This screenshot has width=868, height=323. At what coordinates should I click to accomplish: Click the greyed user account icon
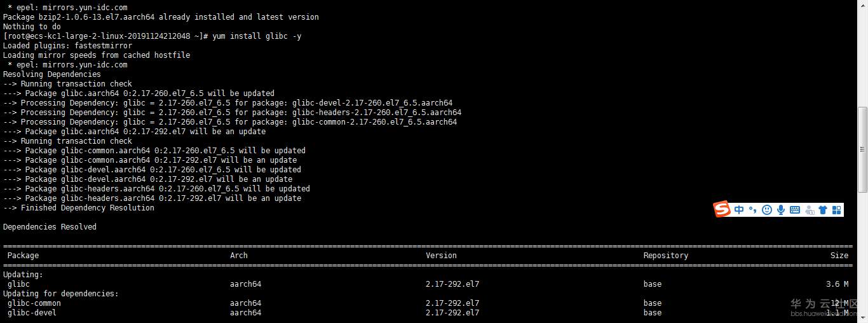click(x=809, y=210)
